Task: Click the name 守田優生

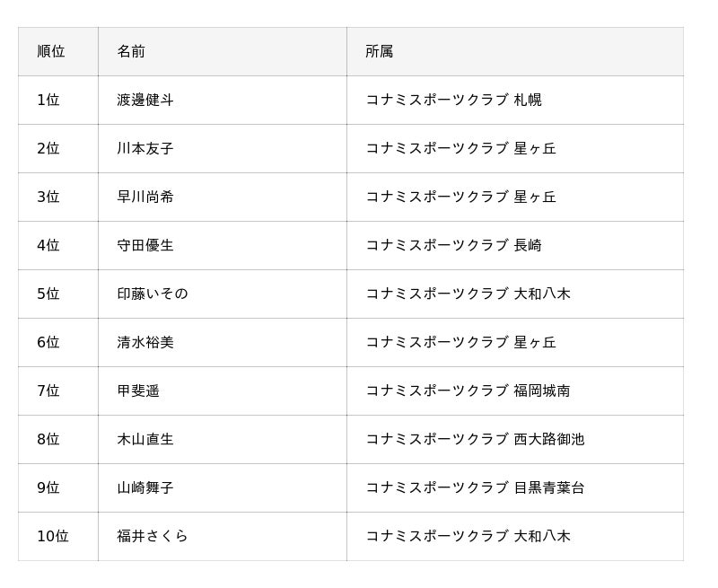Action: point(145,246)
